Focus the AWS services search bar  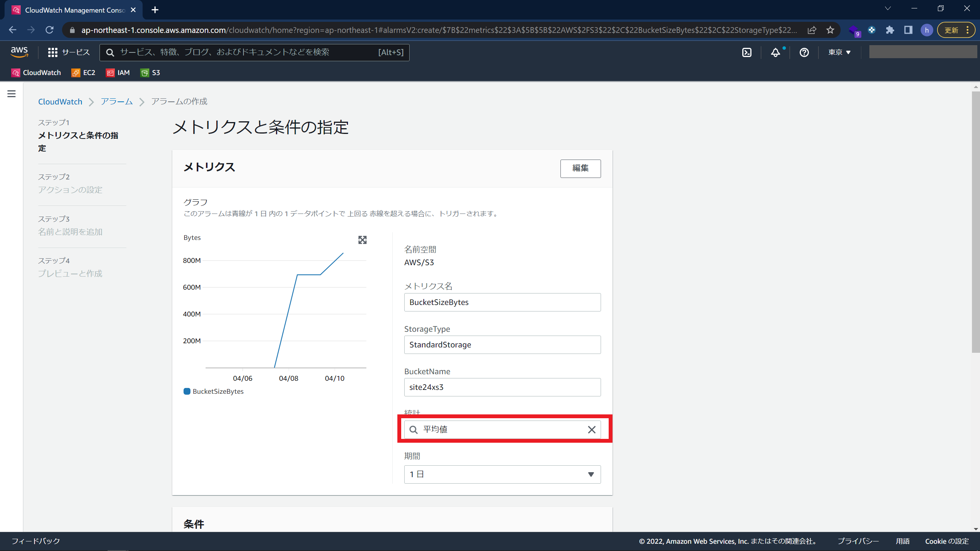[254, 52]
